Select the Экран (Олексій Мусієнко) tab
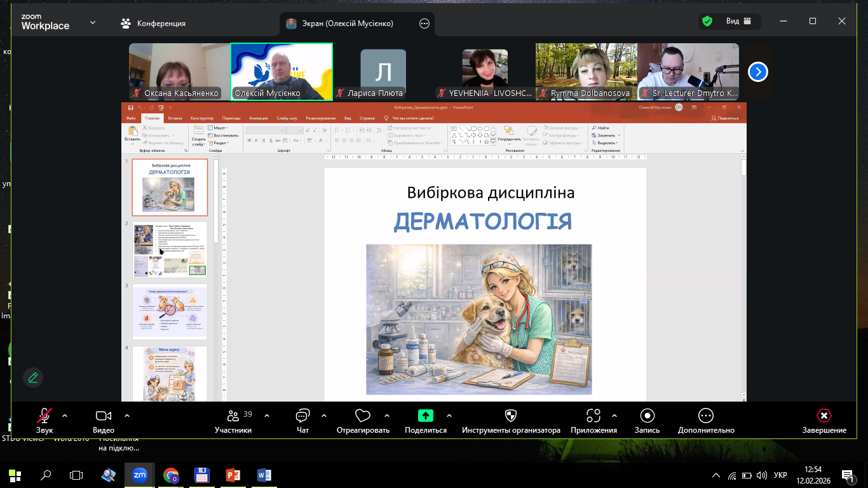The width and height of the screenshot is (868, 488). click(x=347, y=24)
